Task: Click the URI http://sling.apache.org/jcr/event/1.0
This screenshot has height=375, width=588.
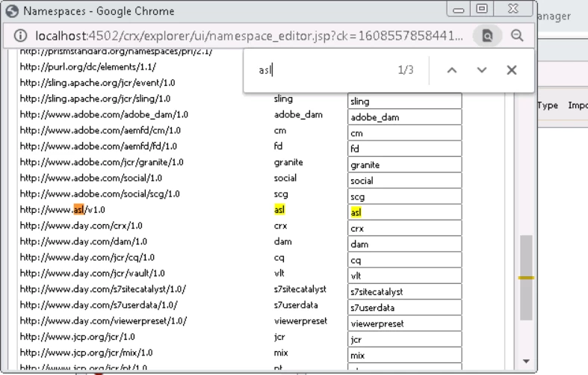Action: pyautogui.click(x=97, y=83)
